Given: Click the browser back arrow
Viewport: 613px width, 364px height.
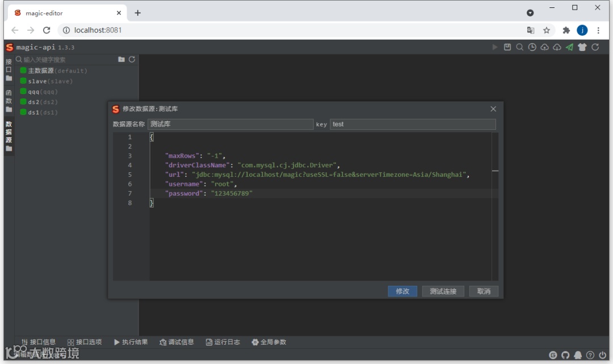Looking at the screenshot, I should tap(15, 30).
